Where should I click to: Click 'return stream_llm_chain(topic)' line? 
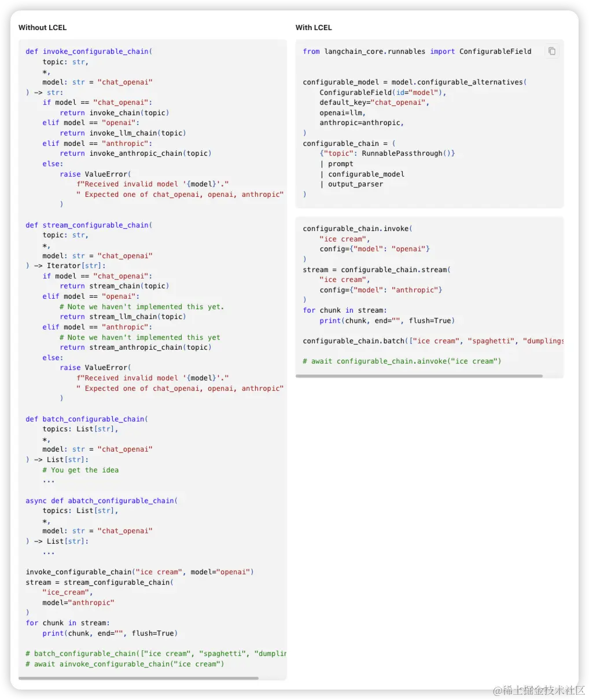pos(123,317)
